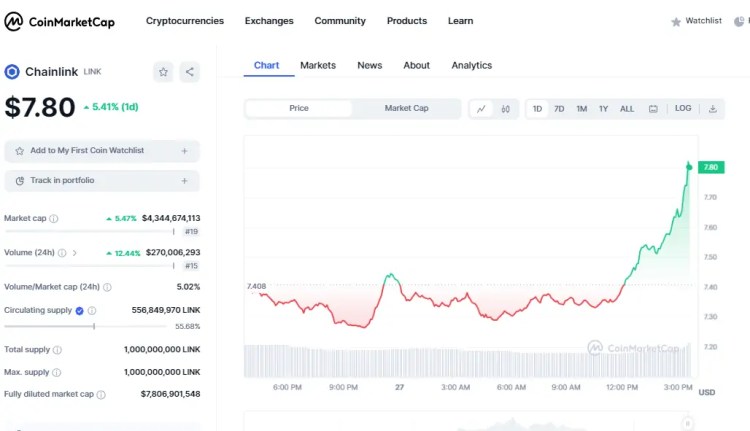Switch to the Markets tab
The height and width of the screenshot is (431, 750).
click(318, 66)
